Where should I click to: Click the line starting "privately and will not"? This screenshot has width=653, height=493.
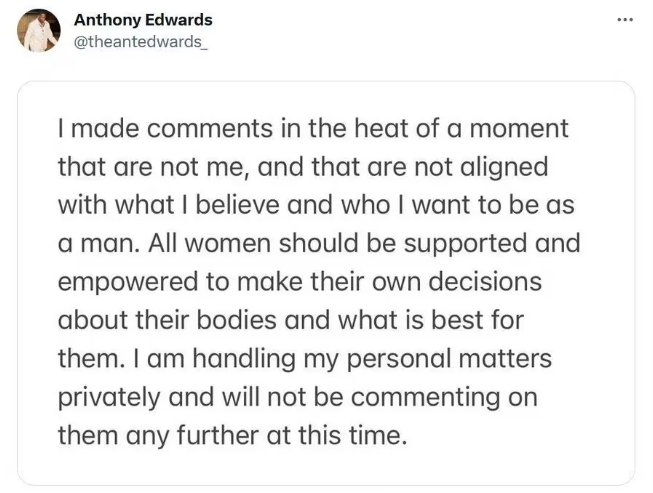tap(298, 397)
